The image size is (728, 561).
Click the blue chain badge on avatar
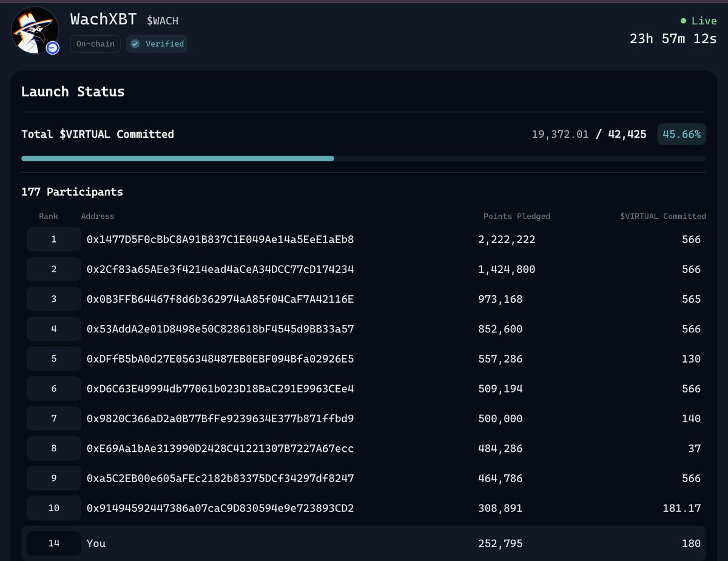coord(53,48)
